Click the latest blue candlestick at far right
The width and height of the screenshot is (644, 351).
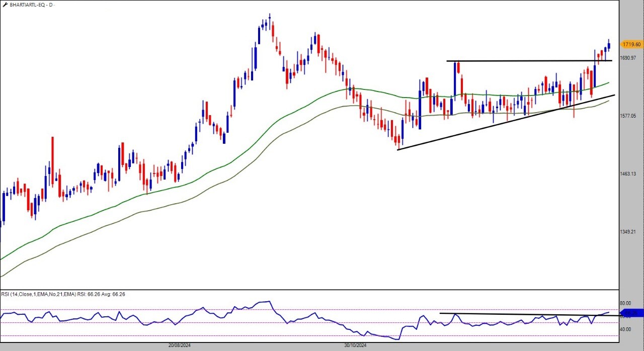[609, 46]
